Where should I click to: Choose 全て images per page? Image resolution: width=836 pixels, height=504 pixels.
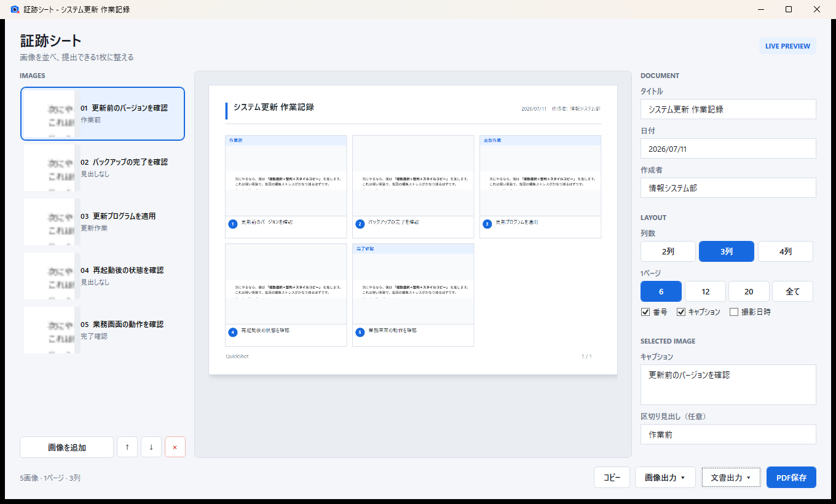pyautogui.click(x=793, y=291)
